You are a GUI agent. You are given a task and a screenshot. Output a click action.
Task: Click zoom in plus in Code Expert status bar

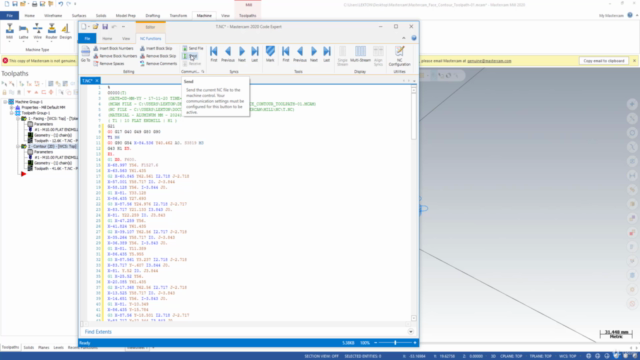[415, 343]
